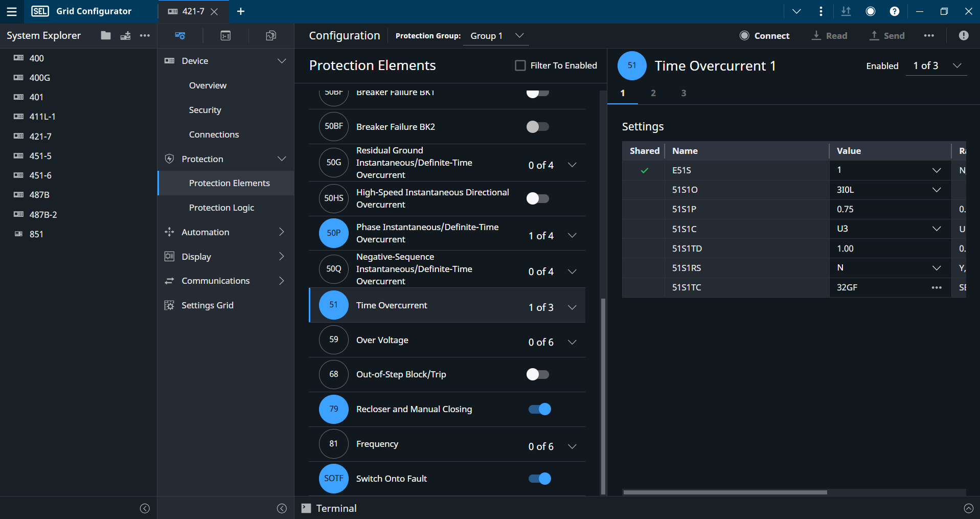The width and height of the screenshot is (980, 519).
Task: Add a new tab with plus icon
Action: [241, 11]
